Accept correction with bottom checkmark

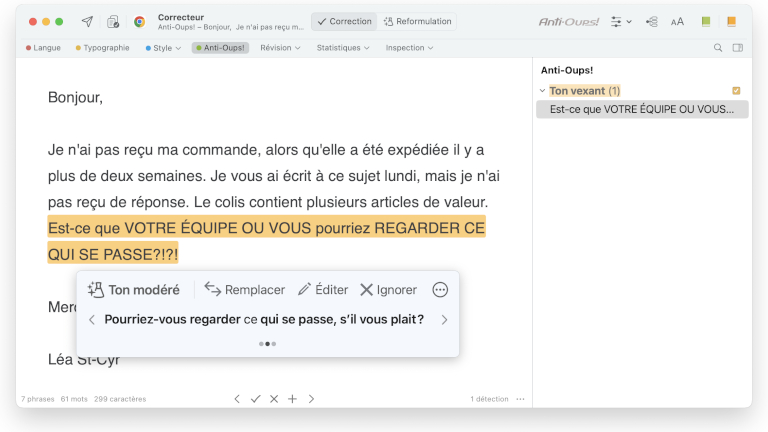pos(255,399)
